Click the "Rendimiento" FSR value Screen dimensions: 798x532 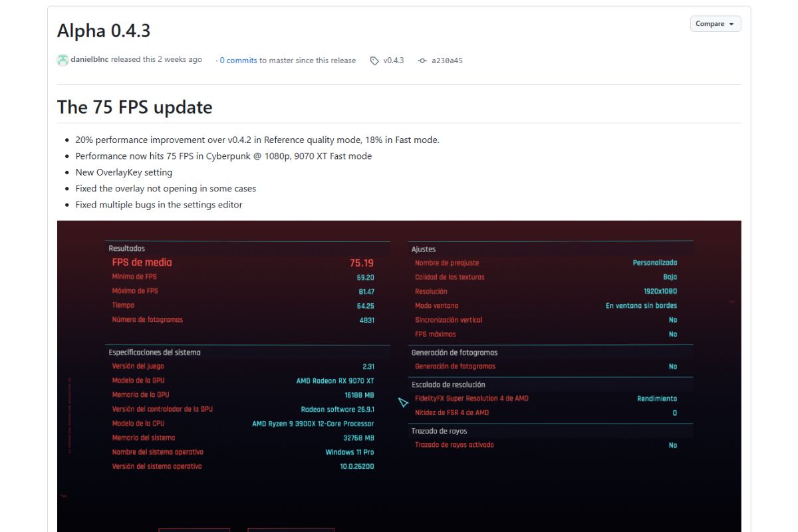coord(657,399)
